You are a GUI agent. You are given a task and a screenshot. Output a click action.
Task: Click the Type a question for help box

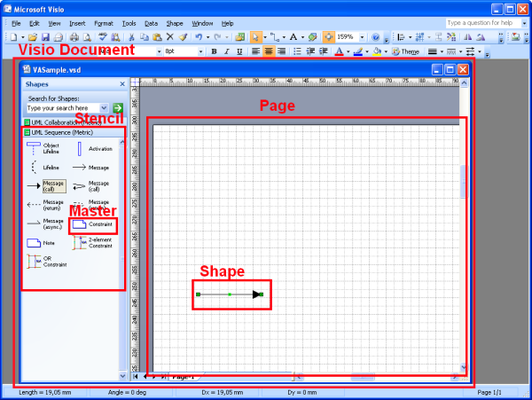click(x=483, y=23)
